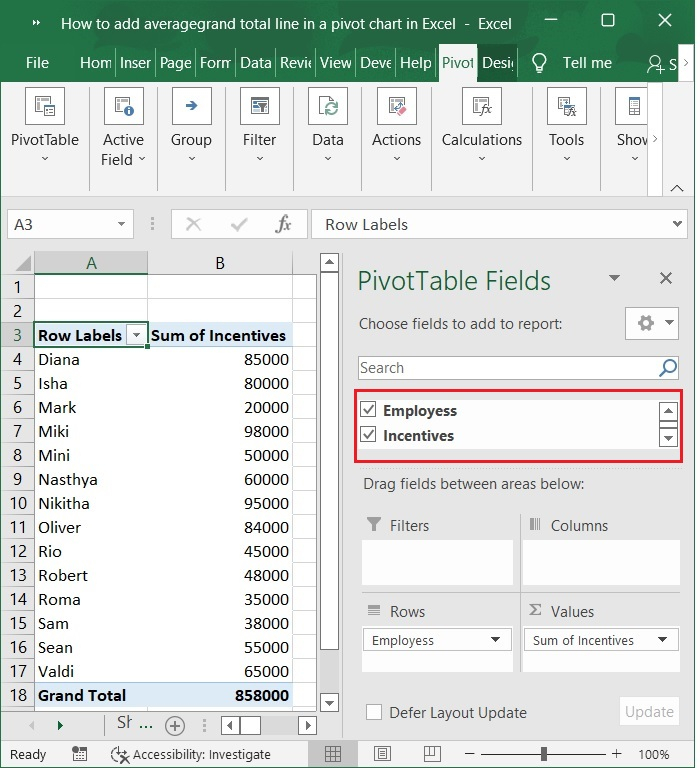Open the Show ribbon group
This screenshot has width=700, height=768.
pos(632,125)
